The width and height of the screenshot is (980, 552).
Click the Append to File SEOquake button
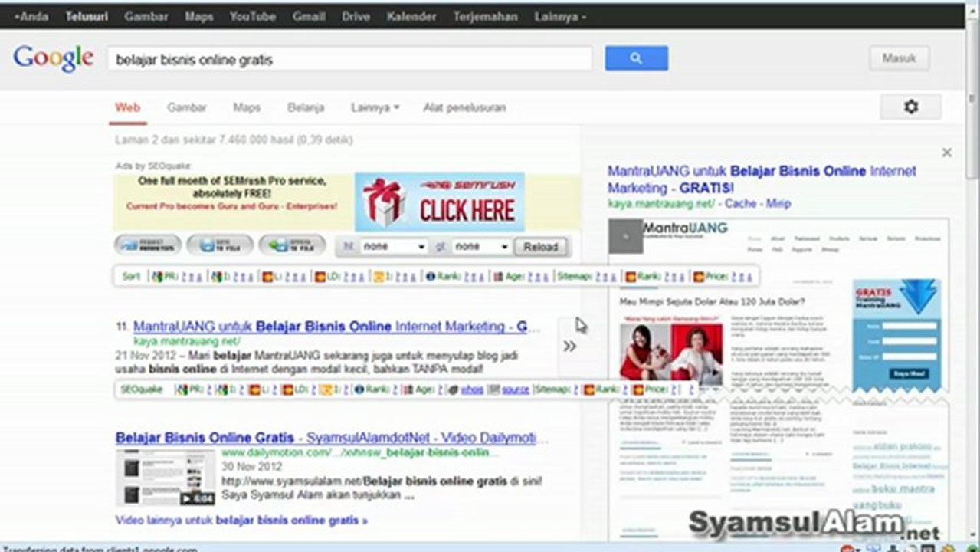pos(292,246)
